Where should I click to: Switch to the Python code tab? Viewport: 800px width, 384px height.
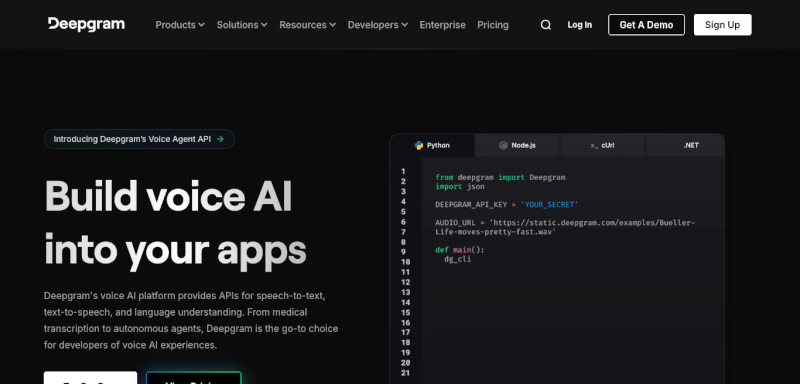coord(432,145)
